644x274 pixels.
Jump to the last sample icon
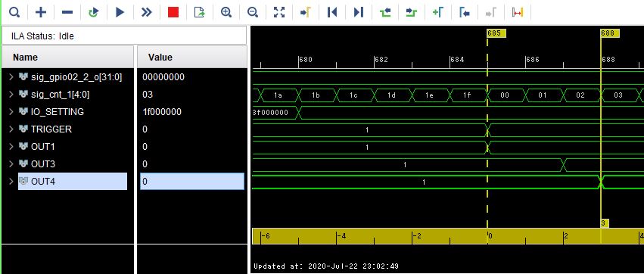(x=359, y=12)
